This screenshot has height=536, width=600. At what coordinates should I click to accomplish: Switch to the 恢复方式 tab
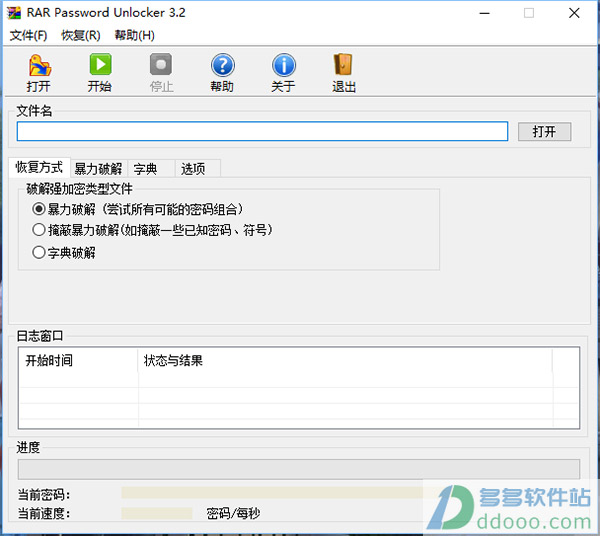click(x=39, y=167)
